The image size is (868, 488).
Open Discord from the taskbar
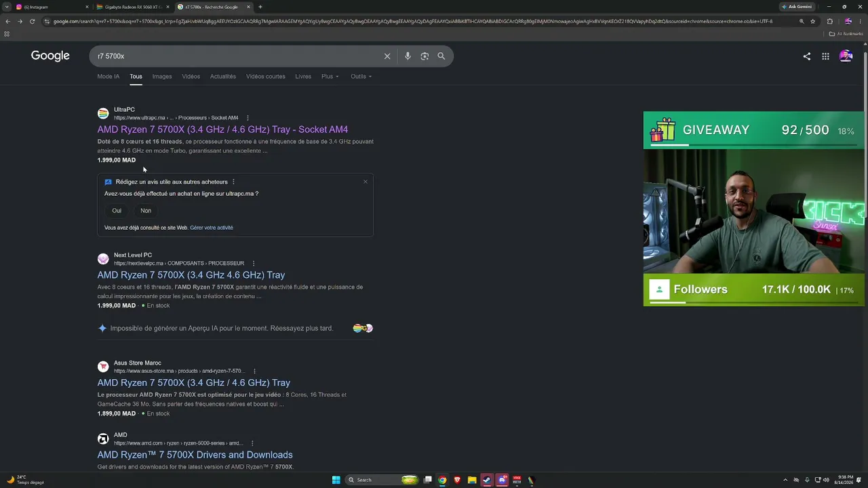pos(502,480)
